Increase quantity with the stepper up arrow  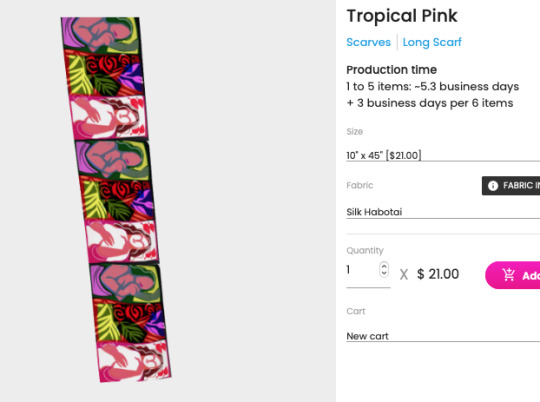click(x=384, y=266)
